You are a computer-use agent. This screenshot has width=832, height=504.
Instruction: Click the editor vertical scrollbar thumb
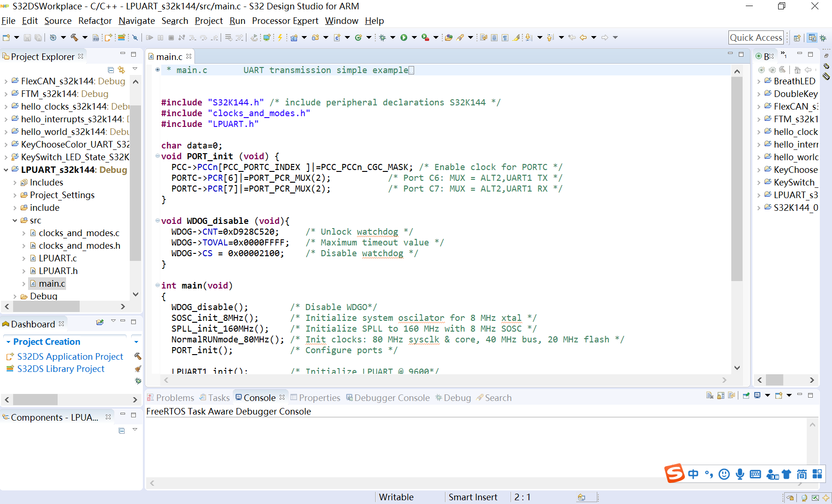pos(737,178)
